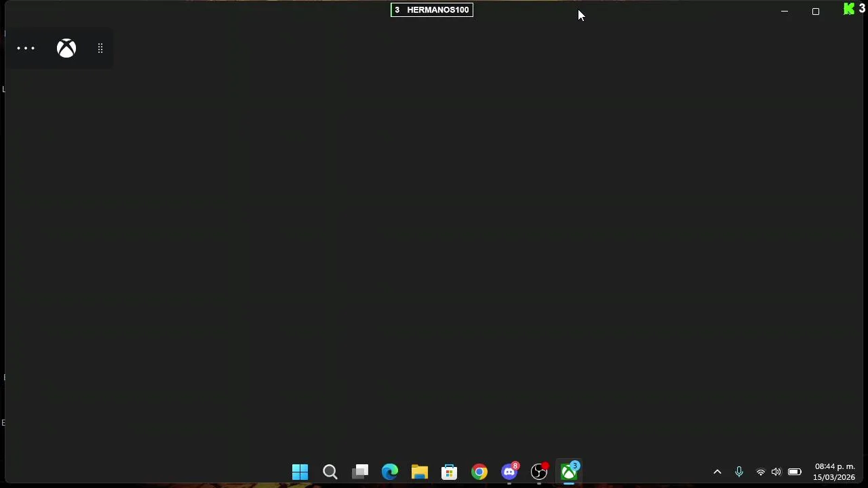This screenshot has width=868, height=488.
Task: Expand the hidden system tray icons
Action: (717, 472)
